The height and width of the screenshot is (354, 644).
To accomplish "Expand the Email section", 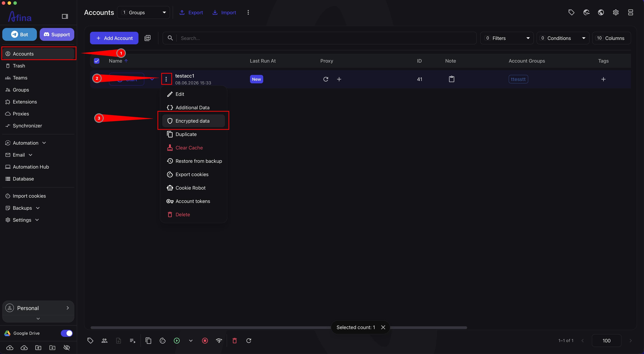I will point(38,155).
